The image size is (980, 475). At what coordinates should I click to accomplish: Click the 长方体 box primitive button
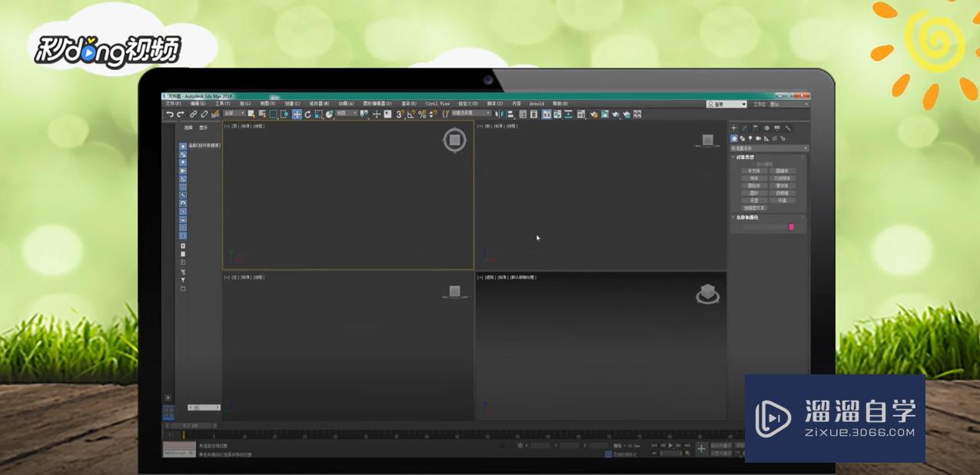pyautogui.click(x=752, y=171)
